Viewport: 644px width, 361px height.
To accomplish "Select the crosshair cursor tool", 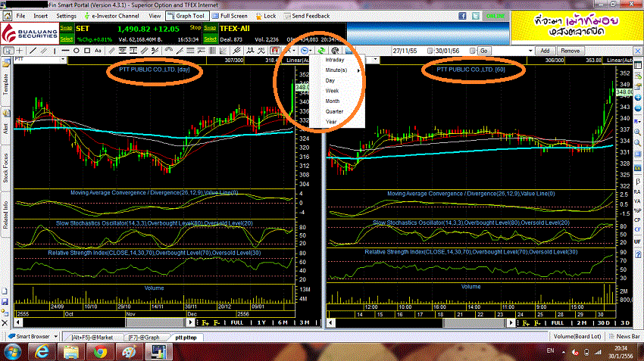I will pos(20,51).
